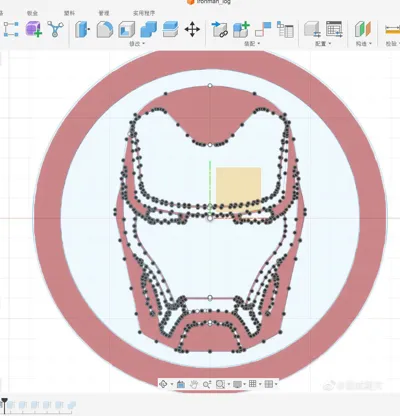Select the Offset Plane construct tool

[363, 29]
